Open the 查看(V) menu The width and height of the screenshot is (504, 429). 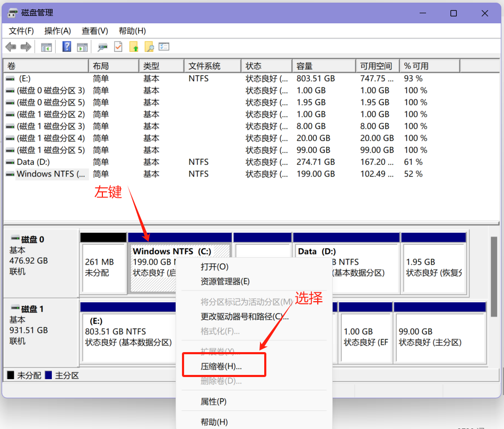click(x=94, y=31)
